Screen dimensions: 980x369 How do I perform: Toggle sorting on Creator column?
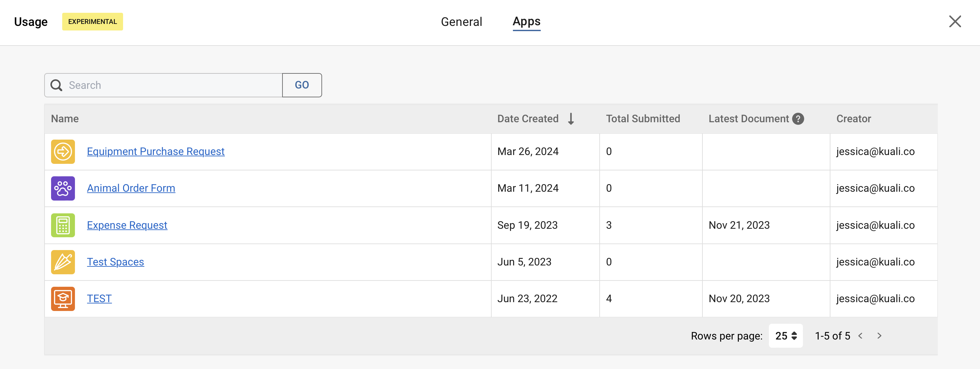(x=854, y=118)
